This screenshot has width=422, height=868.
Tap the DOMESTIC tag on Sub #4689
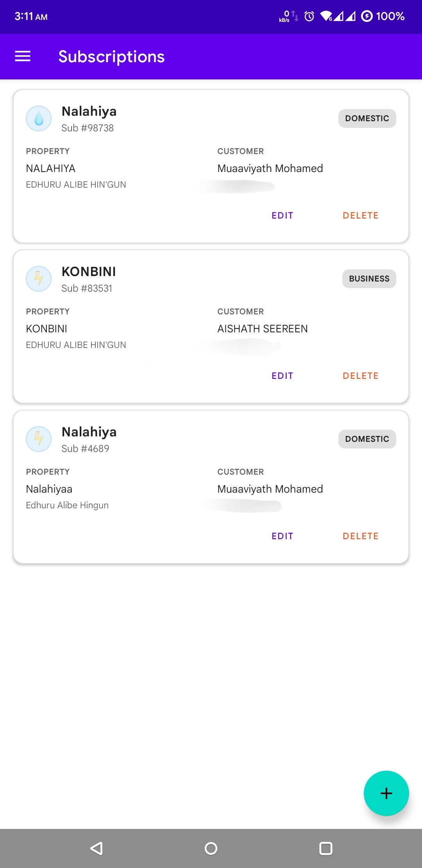click(x=367, y=439)
